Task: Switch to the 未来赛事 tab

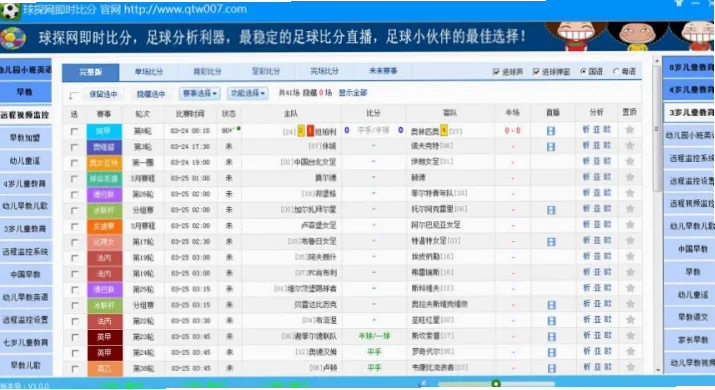Action: pyautogui.click(x=383, y=71)
